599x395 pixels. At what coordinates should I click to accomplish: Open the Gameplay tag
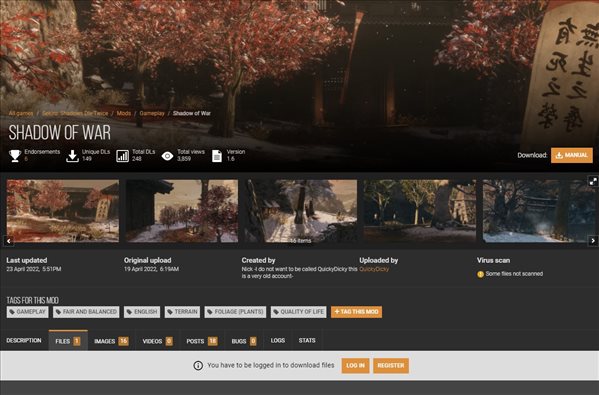(x=28, y=312)
